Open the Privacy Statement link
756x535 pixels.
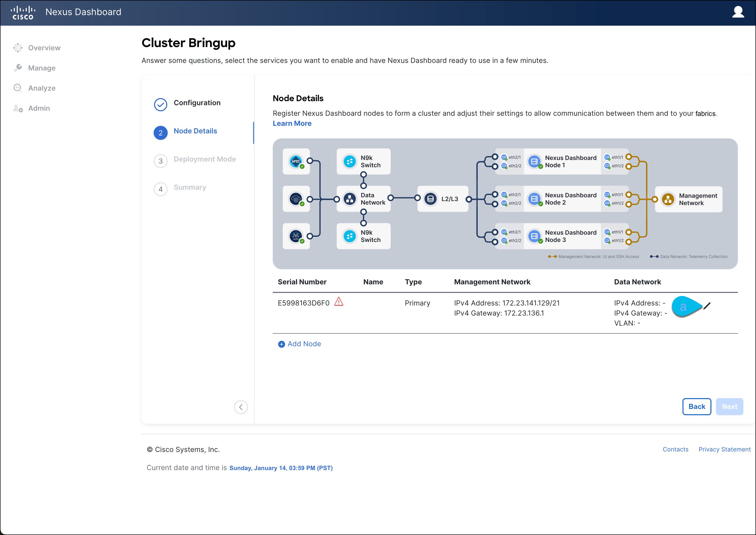[x=724, y=449]
